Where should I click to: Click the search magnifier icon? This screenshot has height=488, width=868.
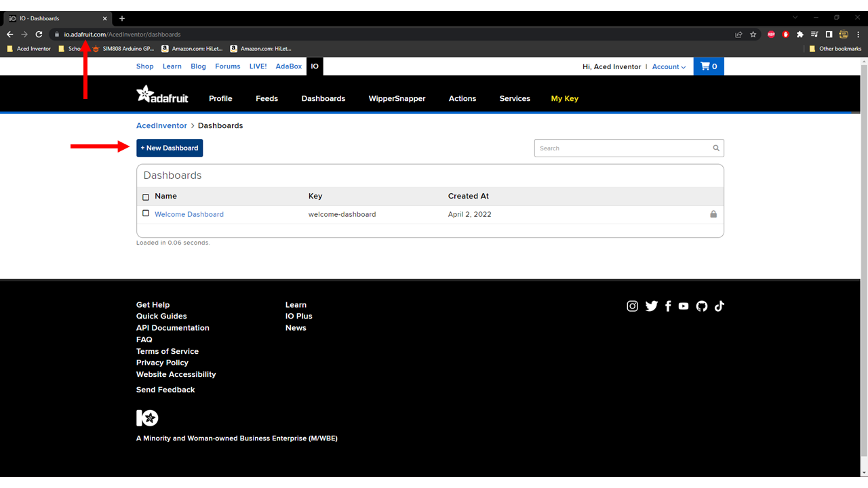(716, 148)
